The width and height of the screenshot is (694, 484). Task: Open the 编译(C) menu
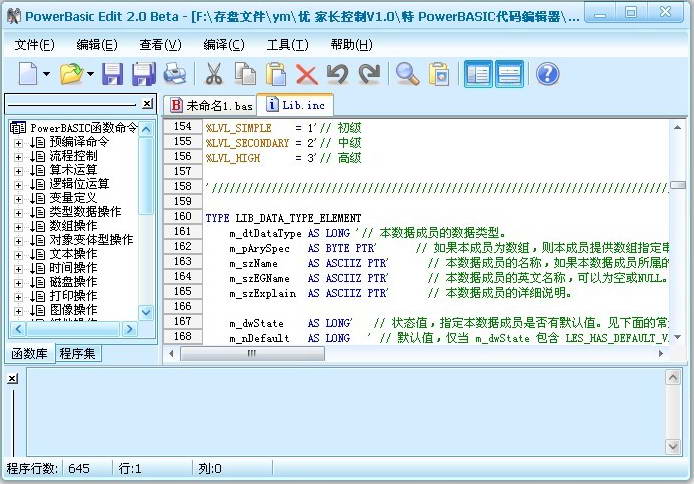224,45
